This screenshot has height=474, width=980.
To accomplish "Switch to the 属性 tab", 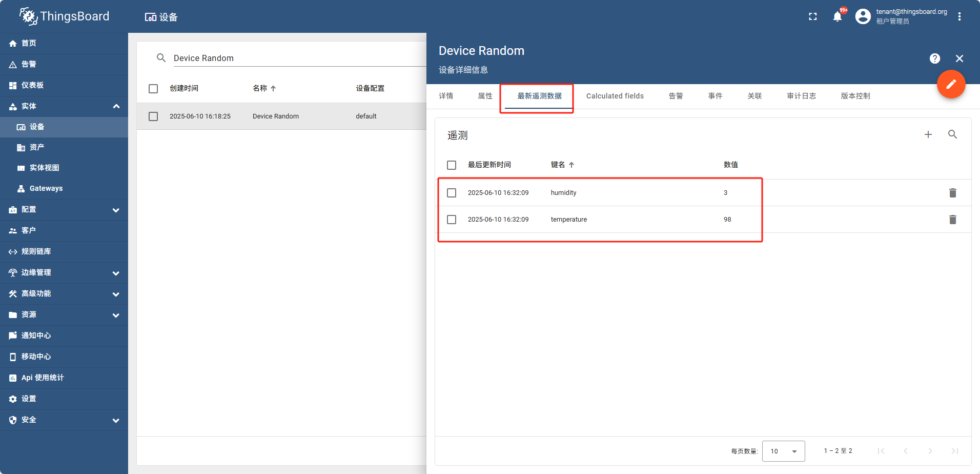I will tap(485, 96).
